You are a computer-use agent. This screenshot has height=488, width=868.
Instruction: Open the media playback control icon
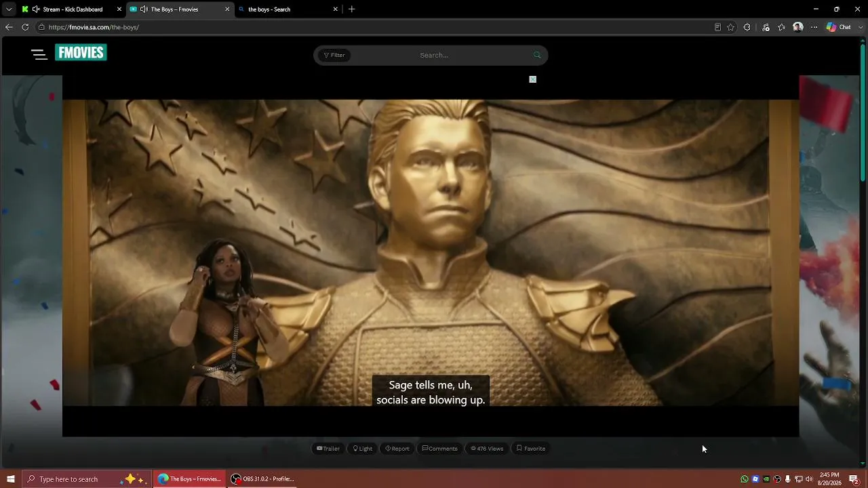pyautogui.click(x=766, y=27)
